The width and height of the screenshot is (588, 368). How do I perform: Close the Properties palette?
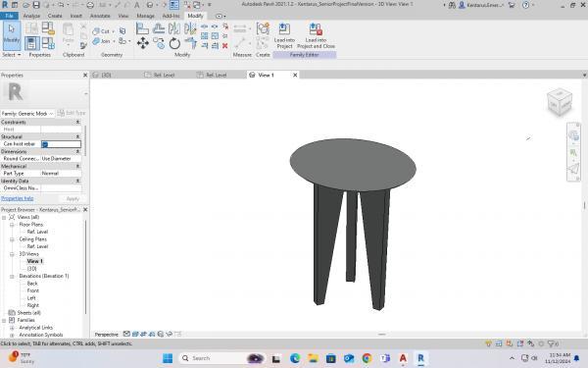(85, 76)
